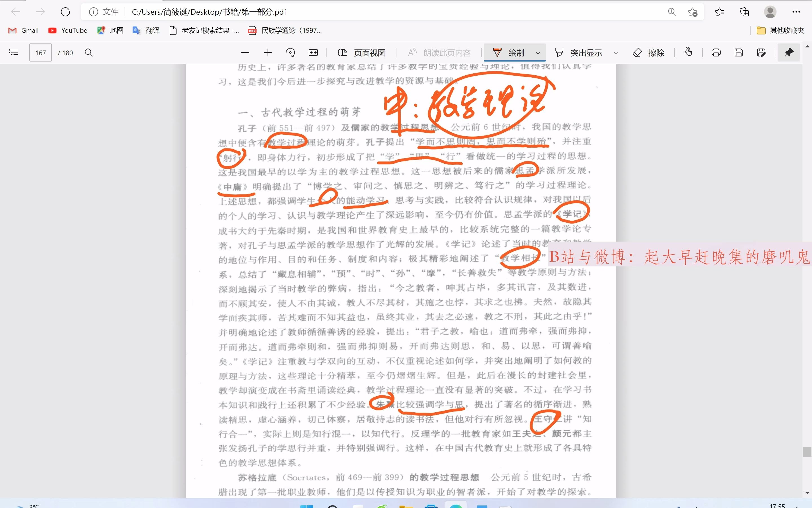The height and width of the screenshot is (508, 812).
Task: Open the browser settings and more menu
Action: click(796, 12)
